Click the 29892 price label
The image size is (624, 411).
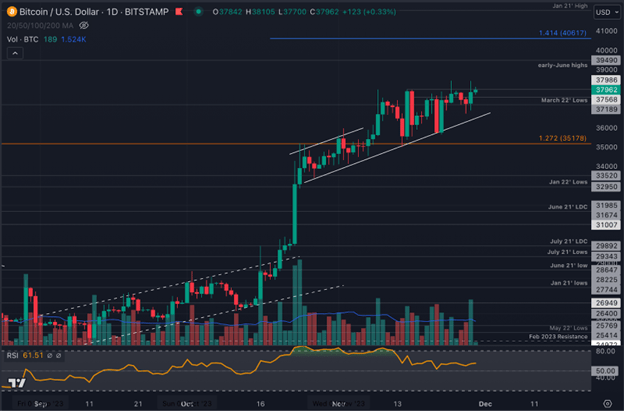point(606,246)
